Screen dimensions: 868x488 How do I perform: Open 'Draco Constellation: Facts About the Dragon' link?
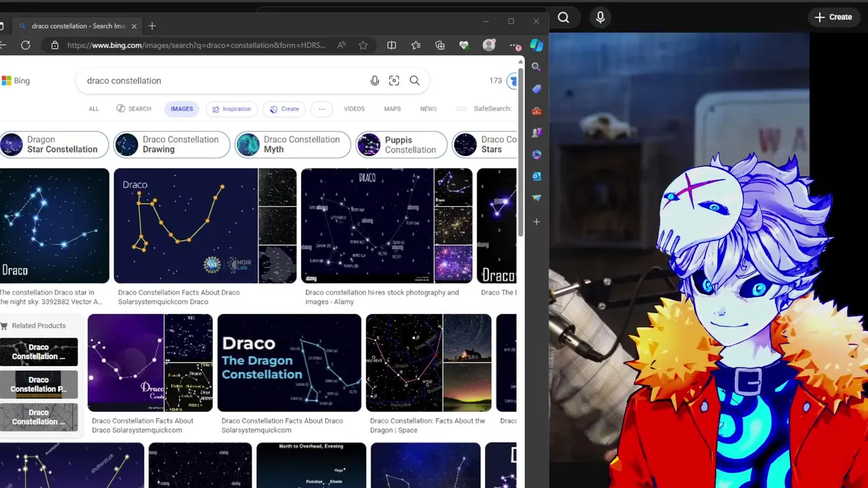(427, 426)
